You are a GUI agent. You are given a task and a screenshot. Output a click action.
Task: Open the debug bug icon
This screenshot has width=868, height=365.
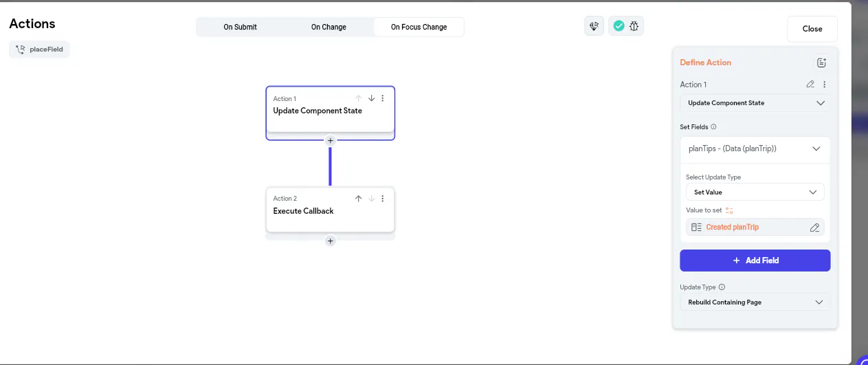tap(634, 26)
